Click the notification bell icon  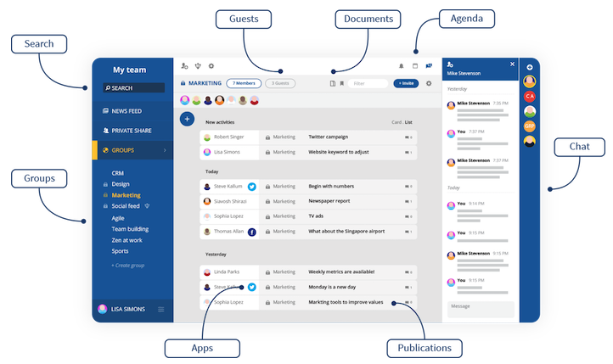coord(401,66)
